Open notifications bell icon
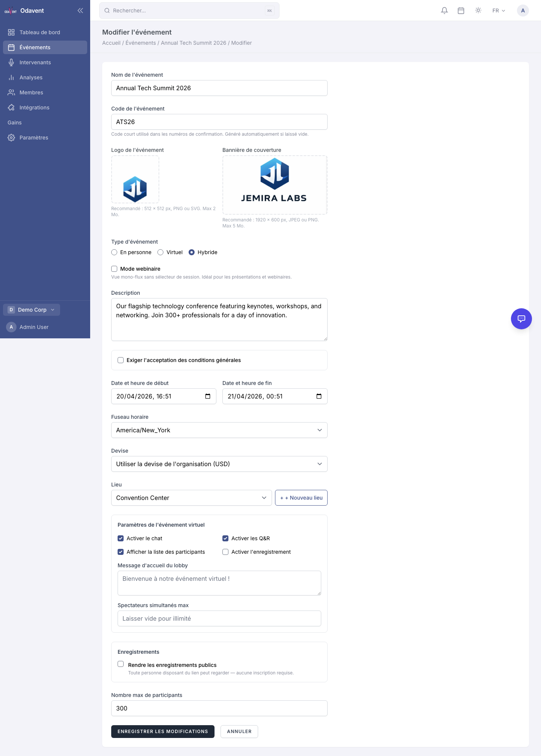The image size is (541, 756). coord(444,11)
